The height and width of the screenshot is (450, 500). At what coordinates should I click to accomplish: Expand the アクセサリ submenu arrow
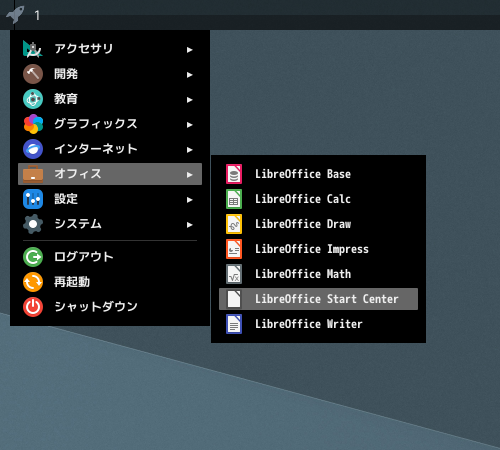190,50
